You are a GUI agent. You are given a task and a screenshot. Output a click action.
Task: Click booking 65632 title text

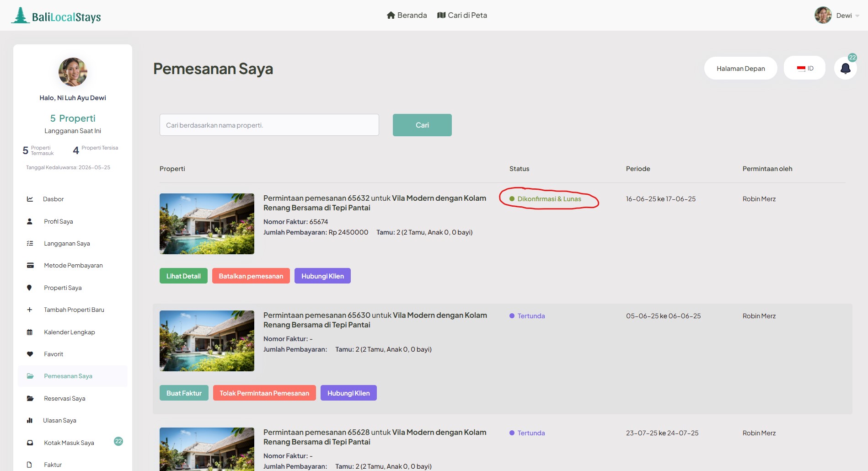pos(375,203)
